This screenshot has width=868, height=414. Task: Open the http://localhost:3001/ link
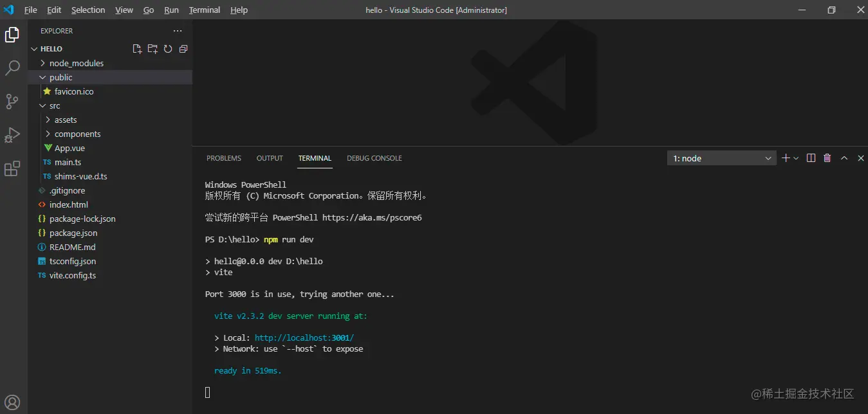coord(304,337)
